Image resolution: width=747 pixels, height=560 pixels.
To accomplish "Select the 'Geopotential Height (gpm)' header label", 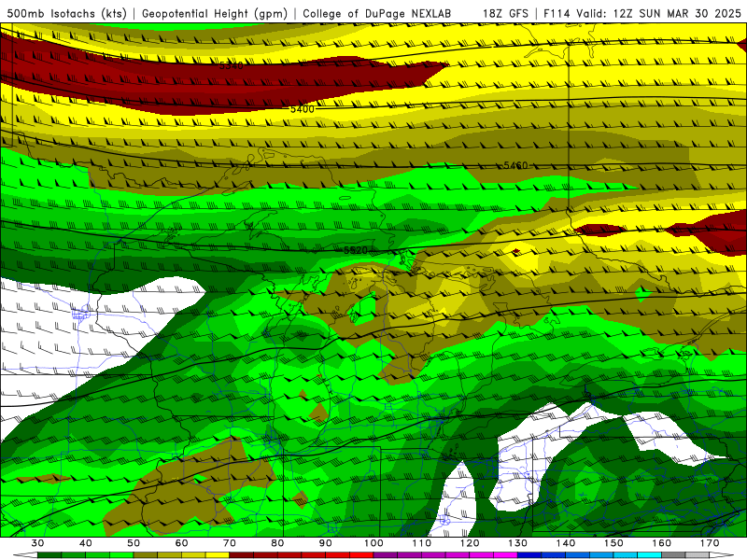I will click(215, 13).
